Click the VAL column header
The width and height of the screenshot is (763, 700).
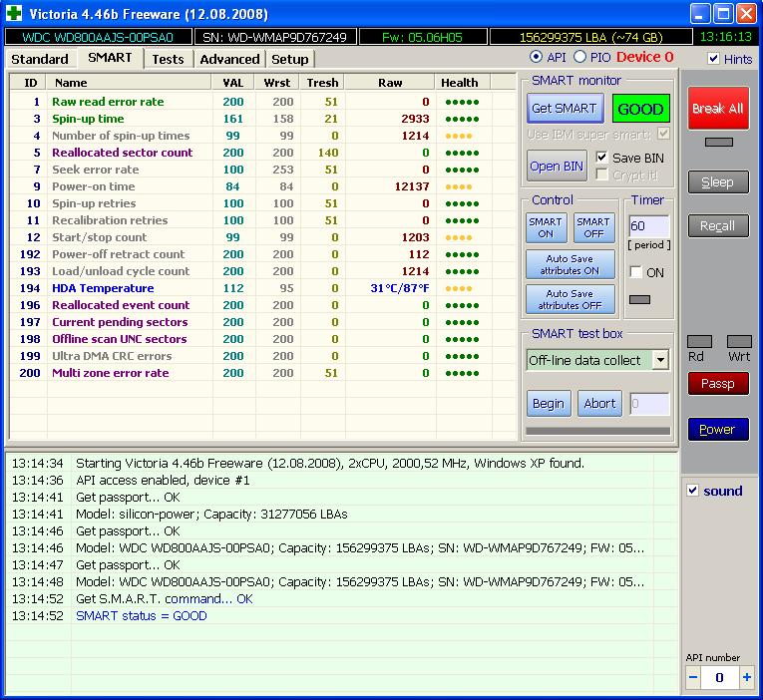(x=233, y=83)
